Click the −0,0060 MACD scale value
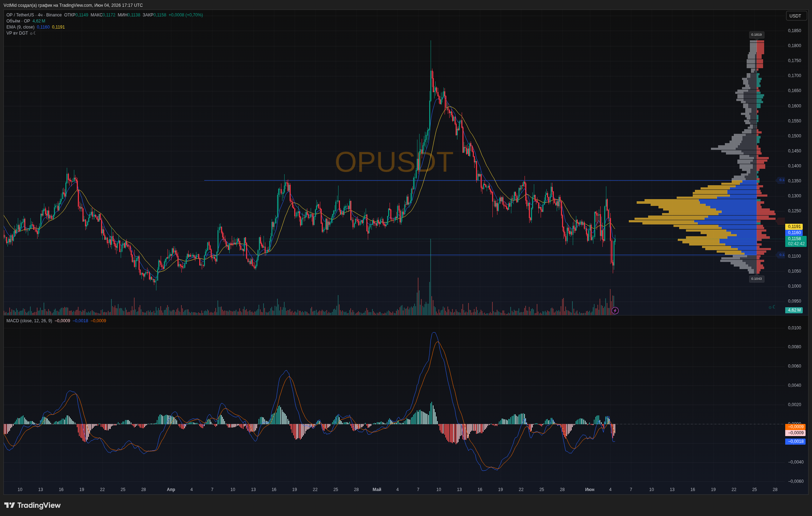The image size is (812, 516). click(x=796, y=481)
